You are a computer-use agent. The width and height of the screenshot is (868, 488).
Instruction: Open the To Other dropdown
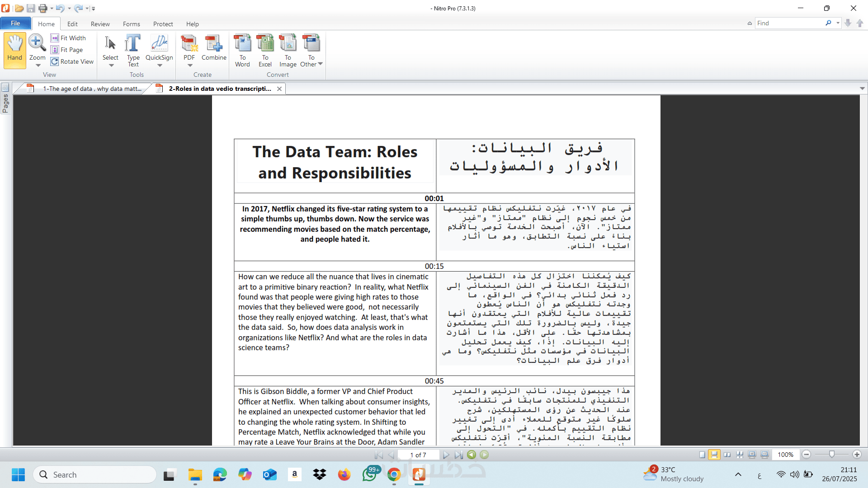(x=320, y=64)
